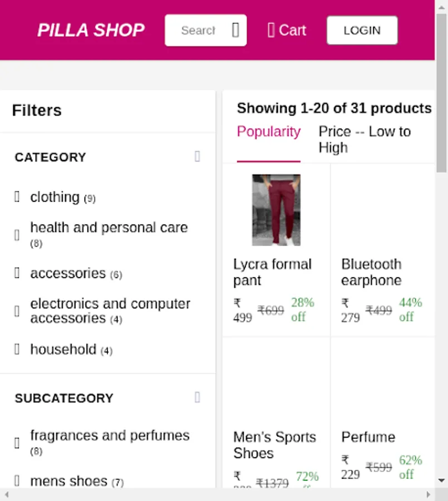Collapse the SUBCATEGORY filter section
This screenshot has height=501, width=448.
197,397
